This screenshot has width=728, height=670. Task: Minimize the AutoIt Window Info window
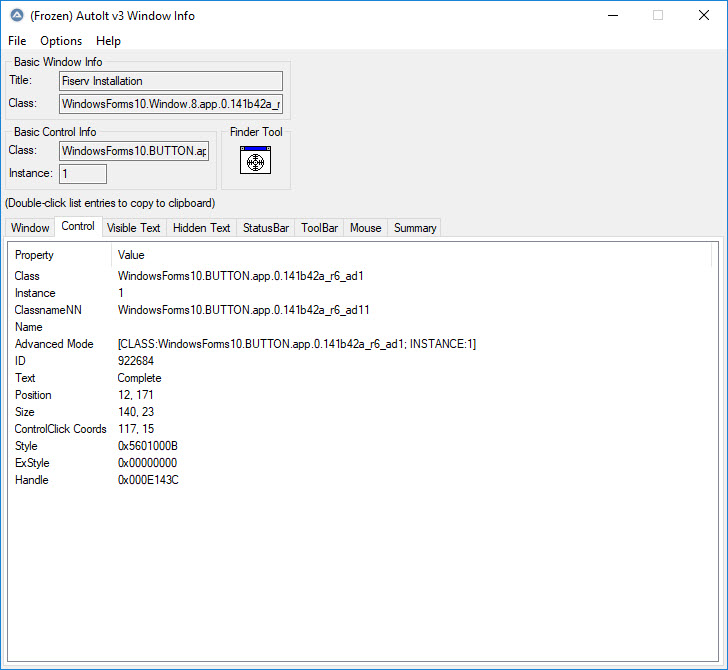click(611, 15)
